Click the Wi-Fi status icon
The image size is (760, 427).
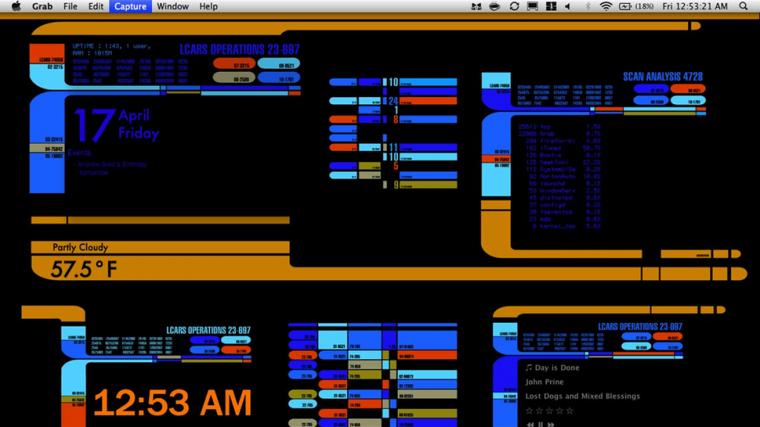click(606, 6)
